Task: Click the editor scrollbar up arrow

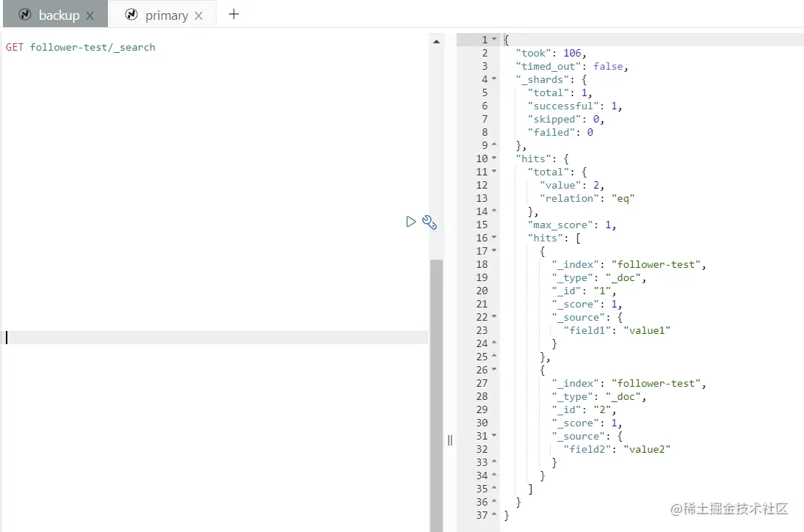Action: pos(436,42)
